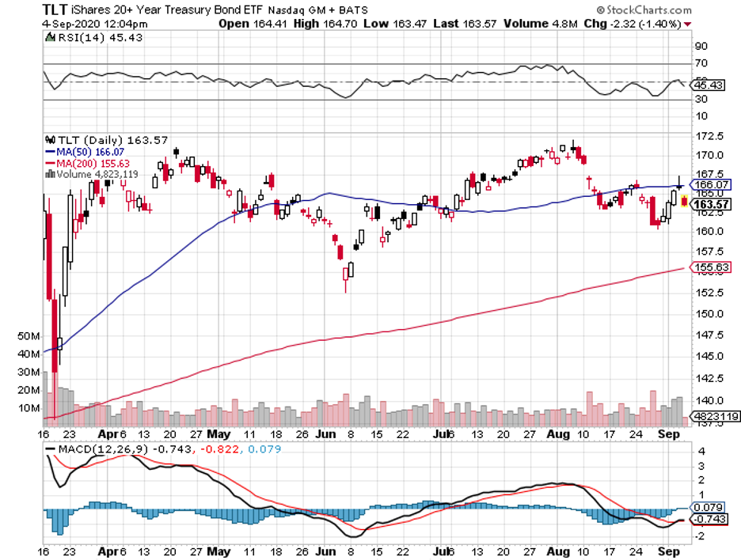Click the Nasdaq GM + BATS exchange label
741x560 pixels.
pos(318,10)
